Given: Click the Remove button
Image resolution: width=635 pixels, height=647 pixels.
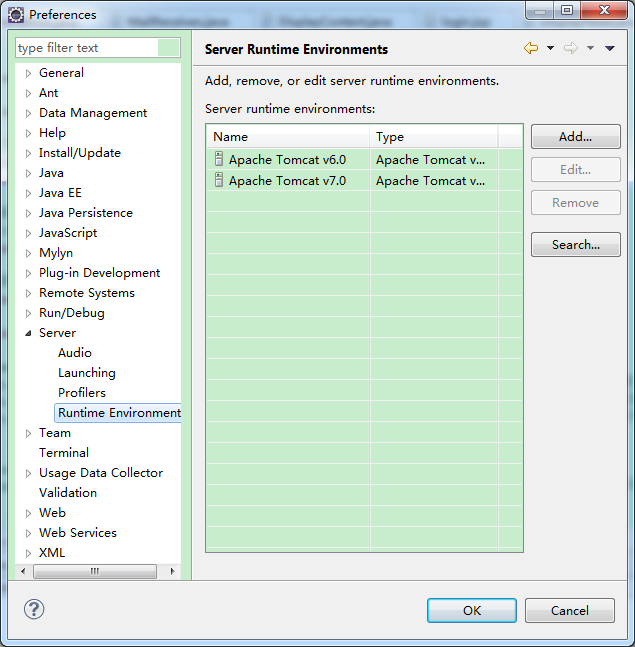Looking at the screenshot, I should [576, 203].
